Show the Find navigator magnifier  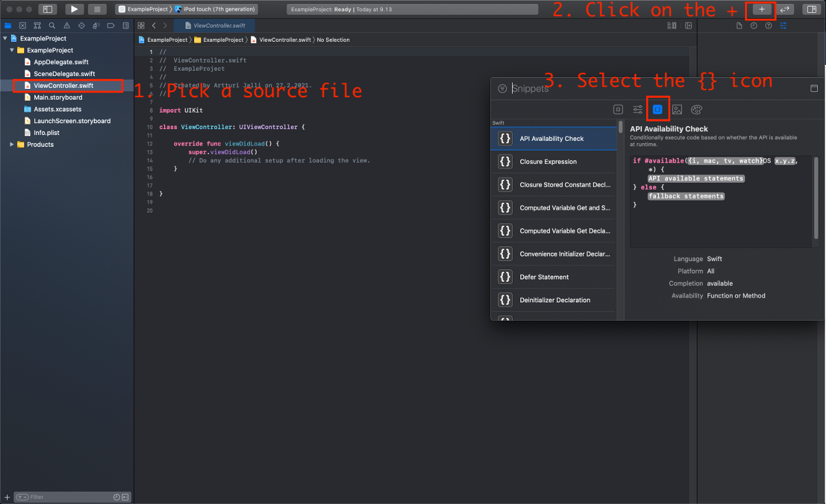(52, 25)
